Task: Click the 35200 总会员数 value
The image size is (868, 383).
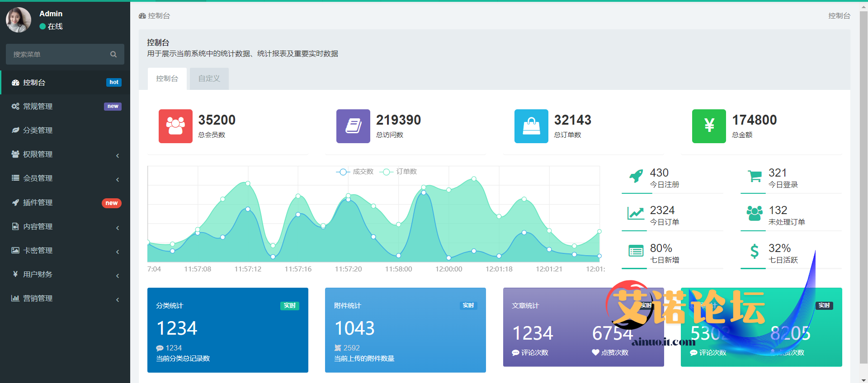Action: click(217, 120)
